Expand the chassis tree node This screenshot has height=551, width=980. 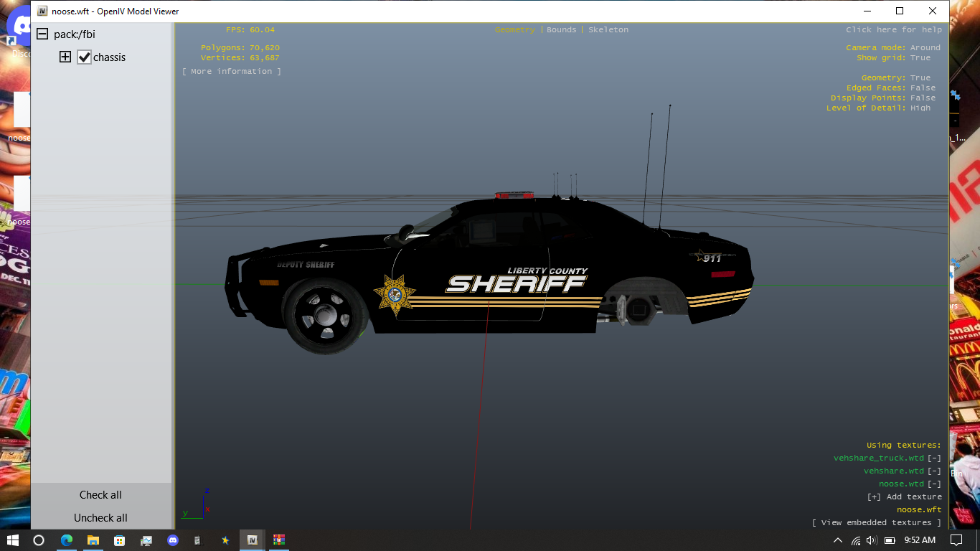(x=65, y=57)
